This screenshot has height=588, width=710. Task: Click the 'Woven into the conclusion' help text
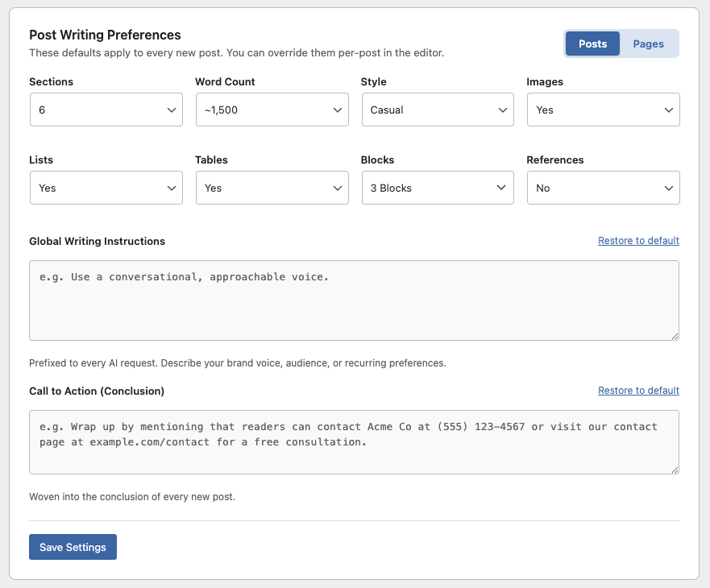pyautogui.click(x=132, y=496)
